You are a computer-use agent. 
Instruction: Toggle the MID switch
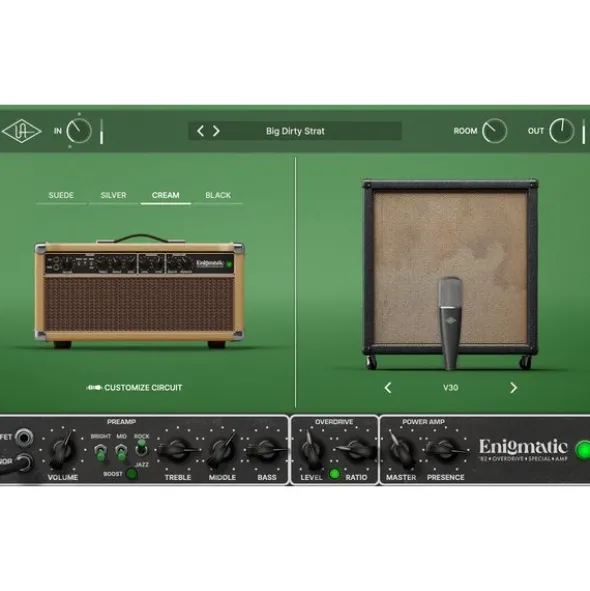coord(121,452)
